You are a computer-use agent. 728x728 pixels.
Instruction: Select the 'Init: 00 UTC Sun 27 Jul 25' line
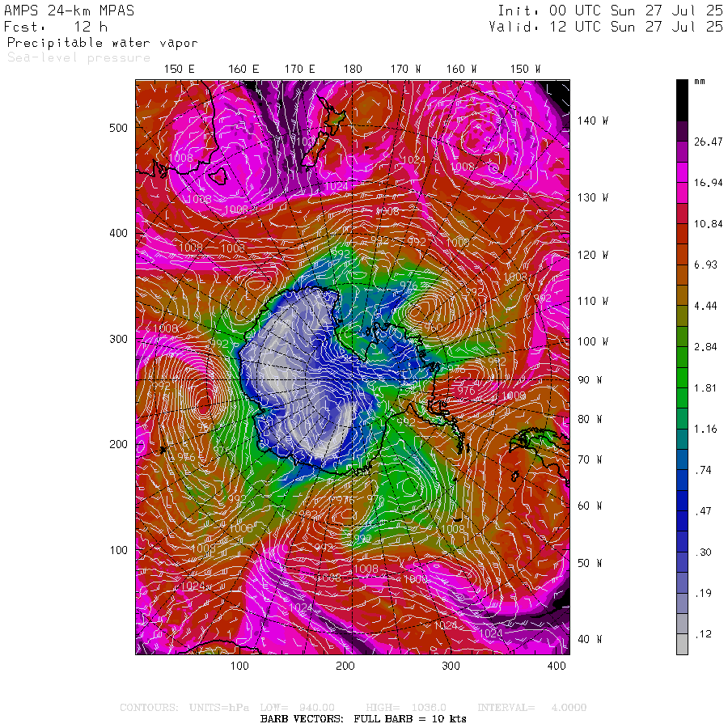pos(611,11)
